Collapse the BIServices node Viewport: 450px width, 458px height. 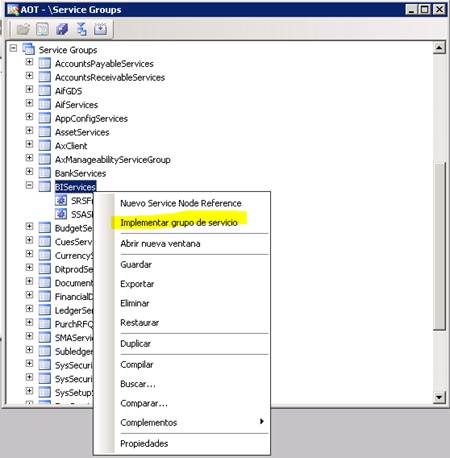(29, 185)
